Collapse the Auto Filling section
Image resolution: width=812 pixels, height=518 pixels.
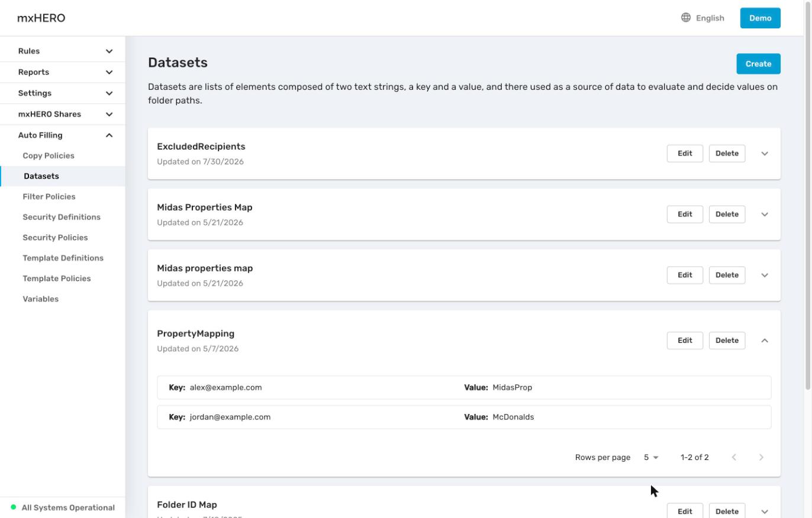[63, 135]
